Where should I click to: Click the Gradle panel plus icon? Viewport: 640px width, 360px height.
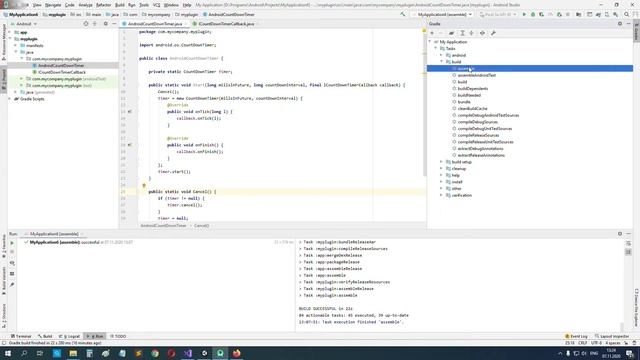432,33
